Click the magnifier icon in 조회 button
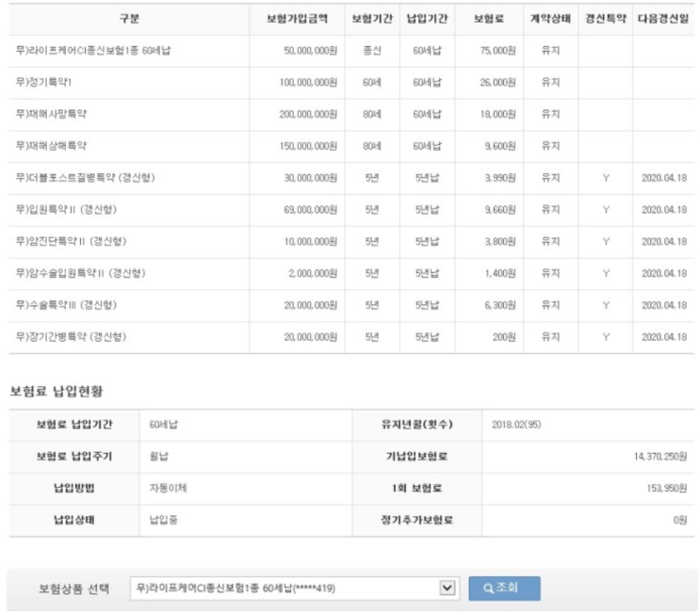 [488, 588]
